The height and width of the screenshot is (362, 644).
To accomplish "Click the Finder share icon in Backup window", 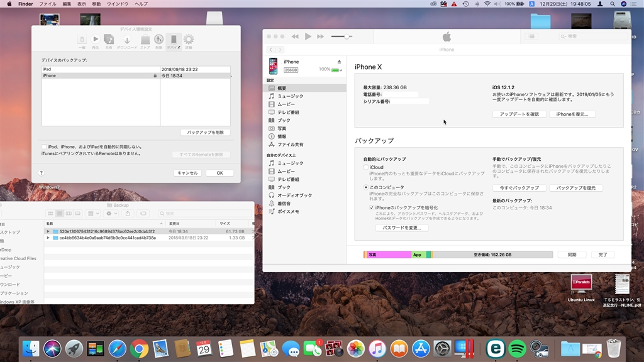I will pos(128,214).
